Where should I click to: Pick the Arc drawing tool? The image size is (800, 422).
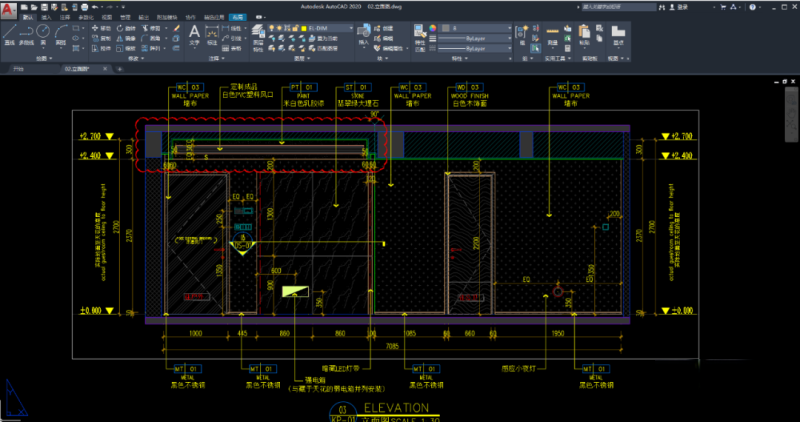point(63,33)
